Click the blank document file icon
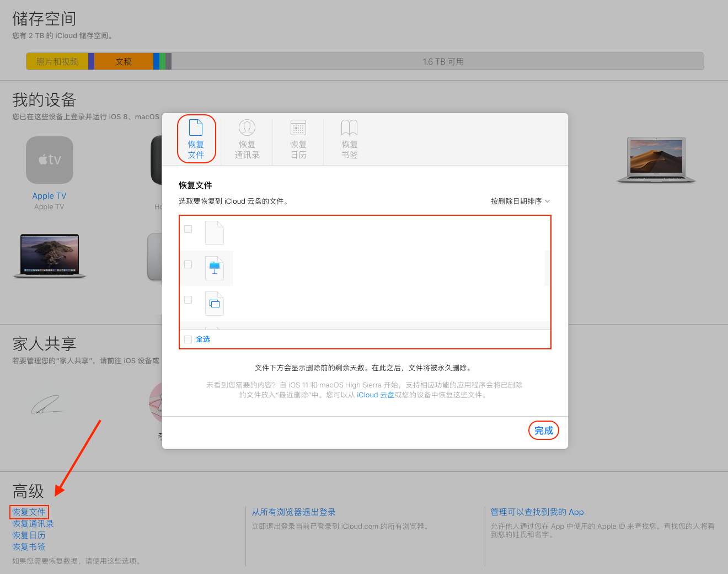This screenshot has height=574, width=728. [215, 233]
